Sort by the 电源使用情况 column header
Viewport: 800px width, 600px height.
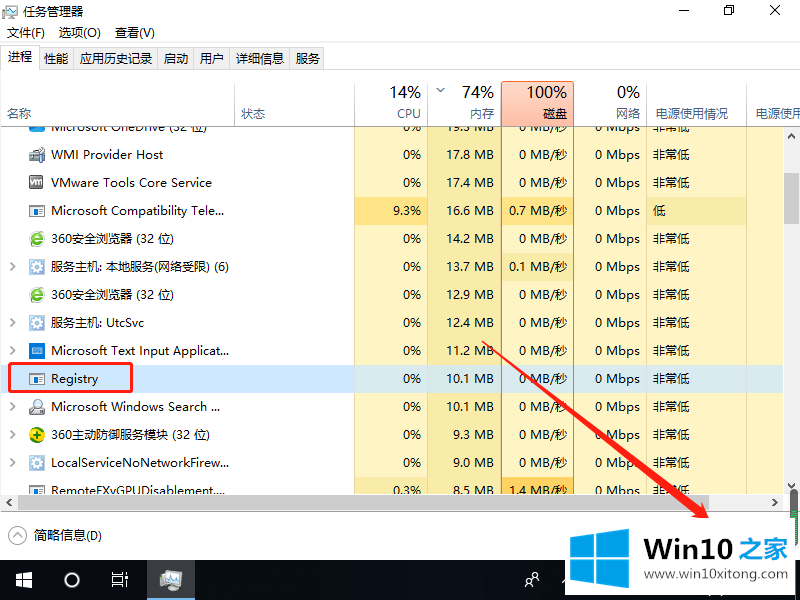696,104
